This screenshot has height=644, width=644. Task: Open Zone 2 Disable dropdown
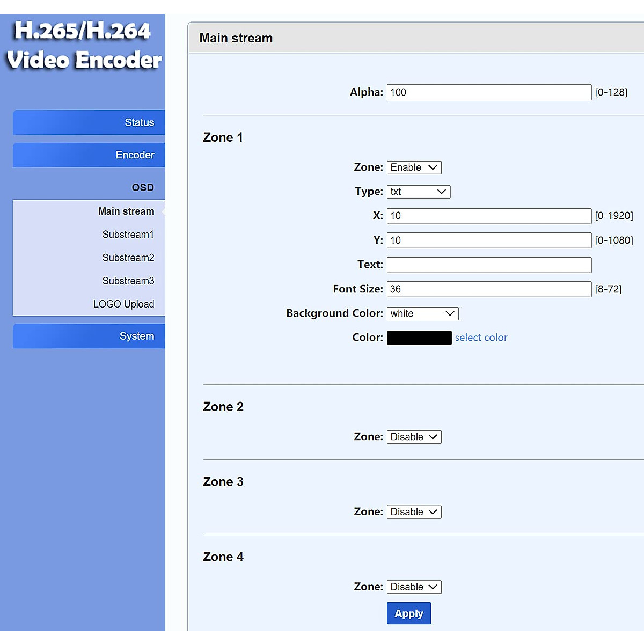click(414, 437)
